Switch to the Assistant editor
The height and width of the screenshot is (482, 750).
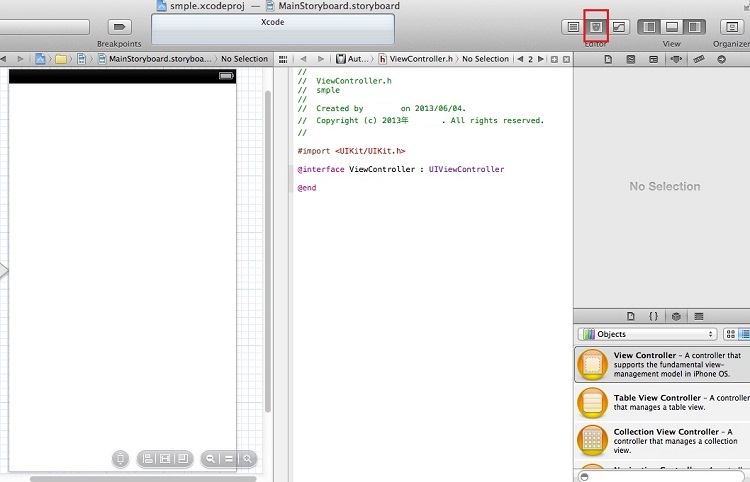click(596, 27)
